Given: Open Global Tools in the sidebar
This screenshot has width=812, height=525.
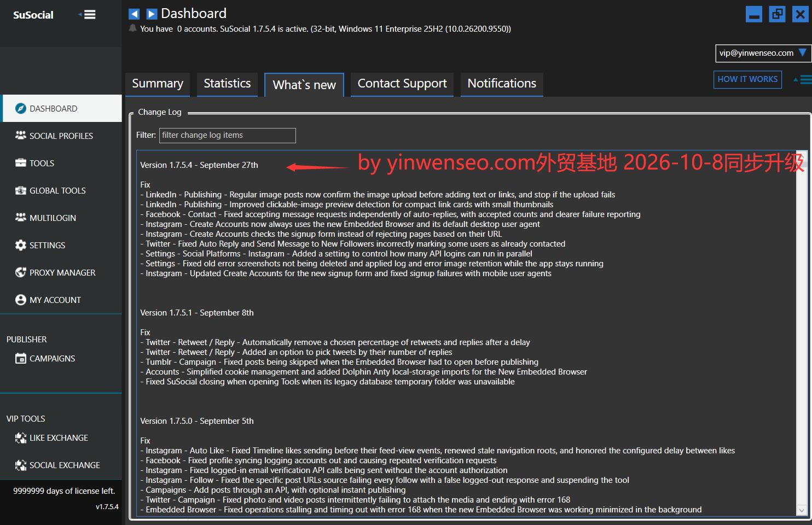Looking at the screenshot, I should [x=61, y=190].
